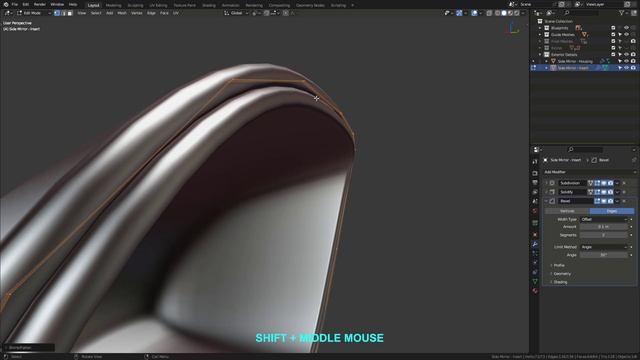Select the Edges bevel affect button

coord(612,211)
